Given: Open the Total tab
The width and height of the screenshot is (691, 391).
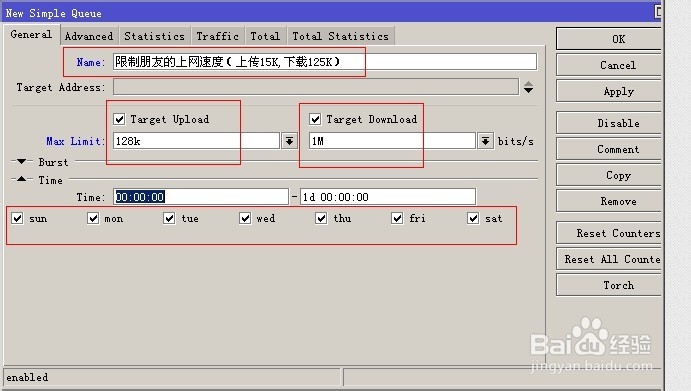Looking at the screenshot, I should [x=265, y=36].
